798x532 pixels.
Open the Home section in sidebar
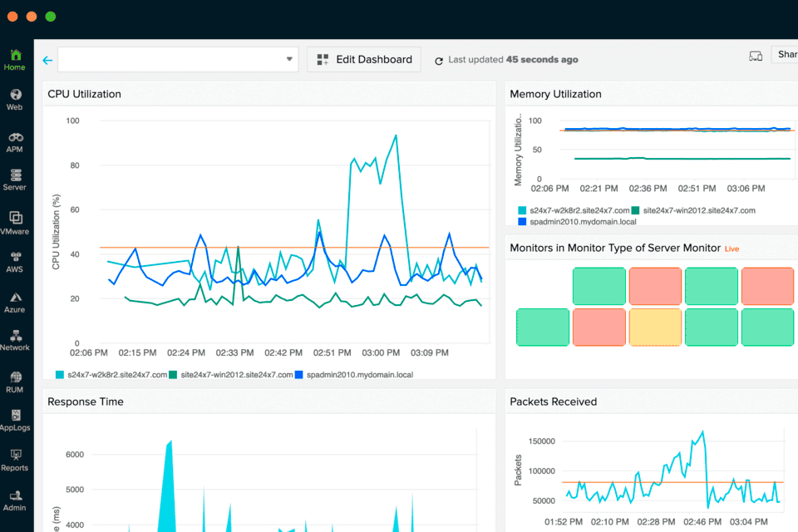click(14, 58)
